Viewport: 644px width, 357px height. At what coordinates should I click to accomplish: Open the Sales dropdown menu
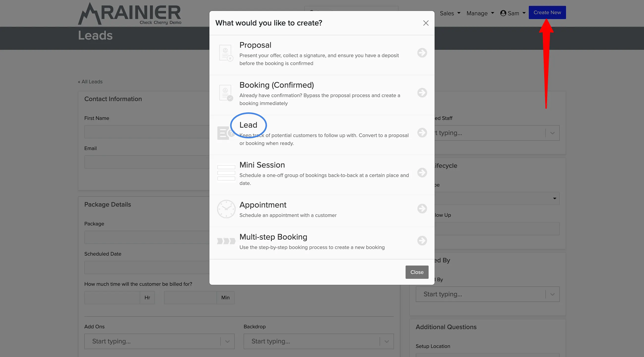click(x=450, y=13)
